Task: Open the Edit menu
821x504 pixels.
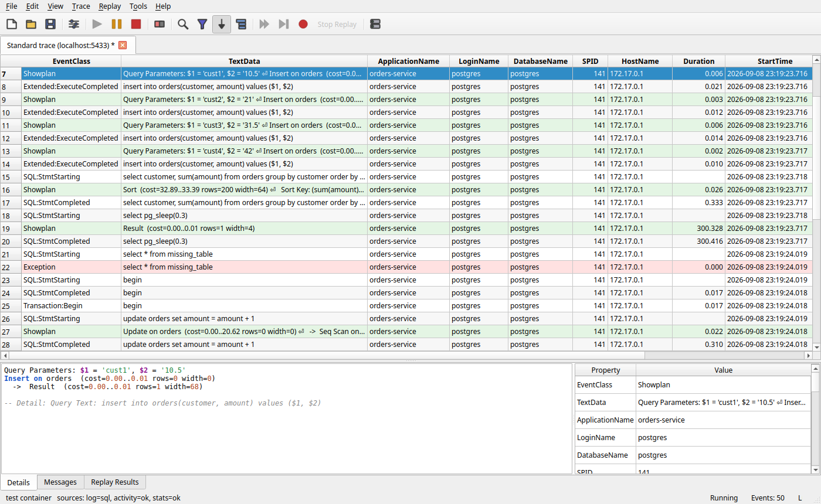Action: (32, 6)
